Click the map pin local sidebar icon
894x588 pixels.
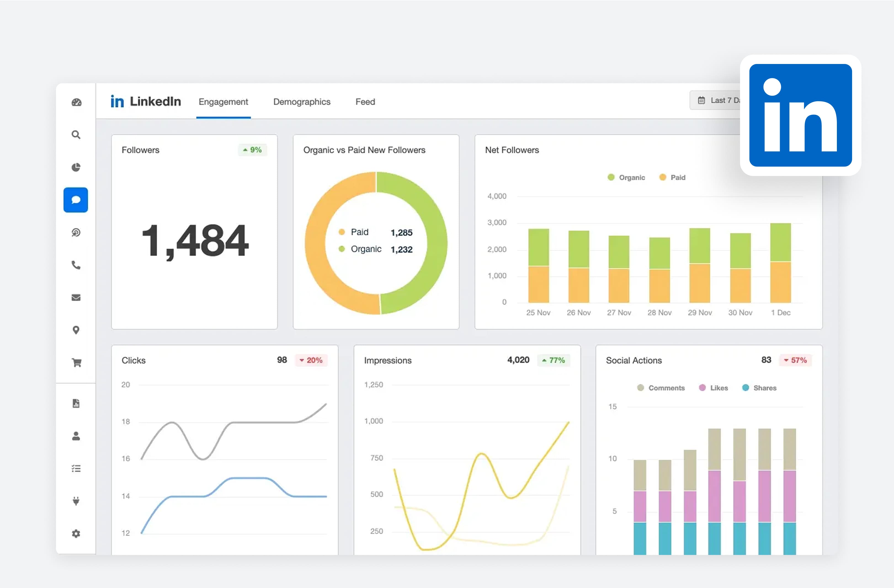tap(76, 330)
